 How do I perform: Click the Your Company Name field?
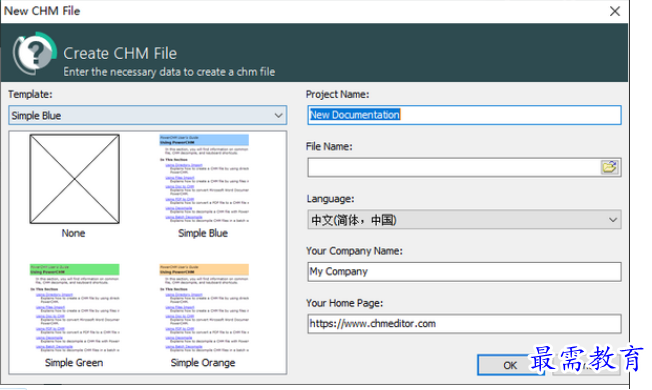pos(464,272)
